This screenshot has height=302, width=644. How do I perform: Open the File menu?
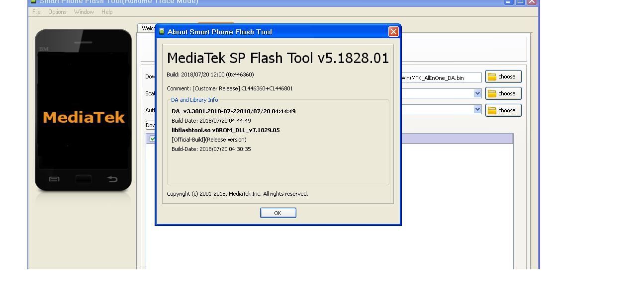coord(36,12)
